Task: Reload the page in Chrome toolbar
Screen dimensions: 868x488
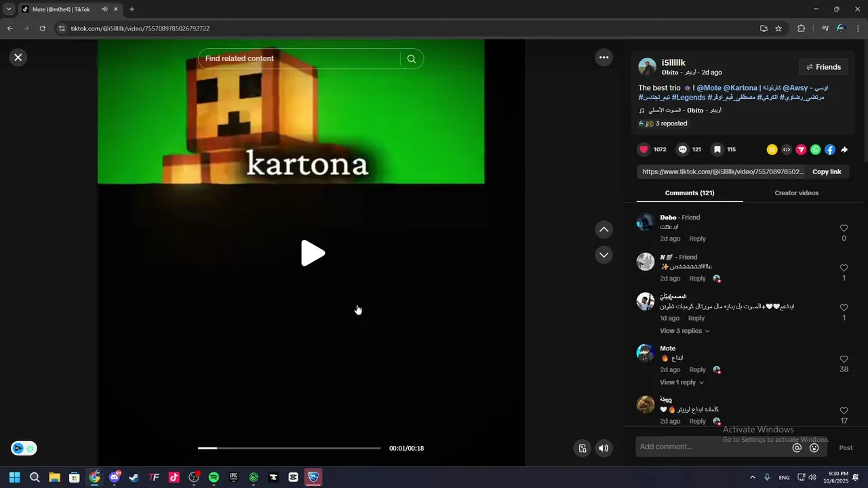Action: tap(42, 28)
